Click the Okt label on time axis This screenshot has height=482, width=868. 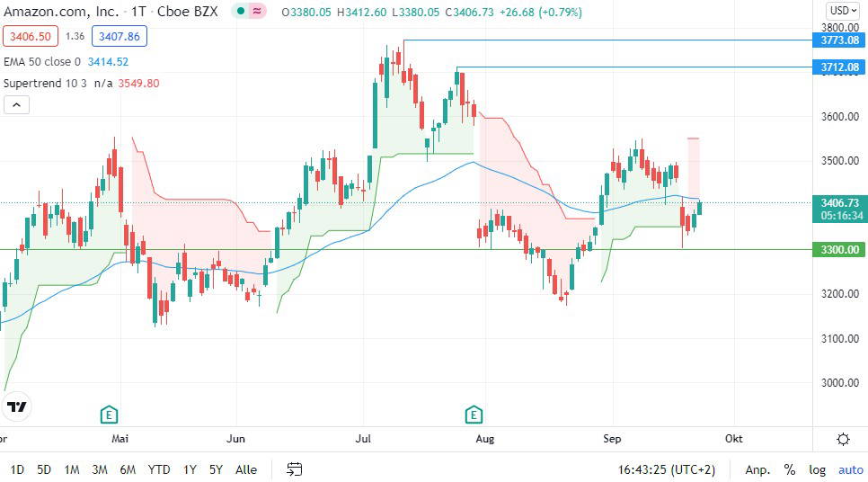point(733,438)
